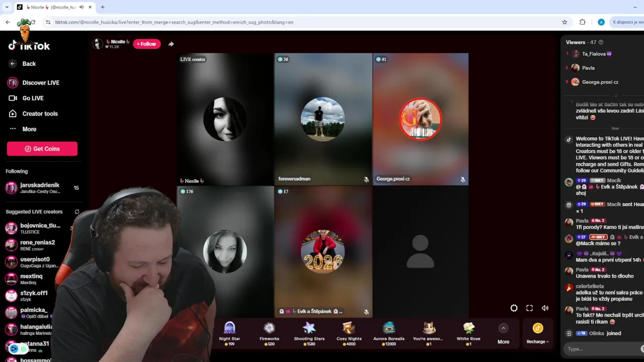Send Cosy Nights gift
644x362 pixels.
[x=349, y=334]
